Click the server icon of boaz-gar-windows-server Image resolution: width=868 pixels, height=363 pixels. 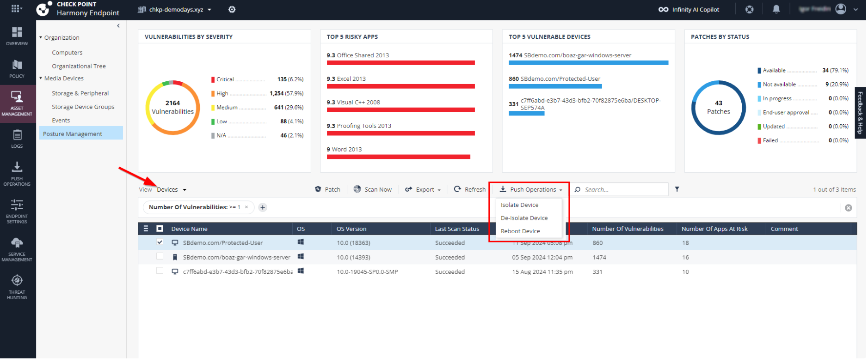pyautogui.click(x=175, y=257)
